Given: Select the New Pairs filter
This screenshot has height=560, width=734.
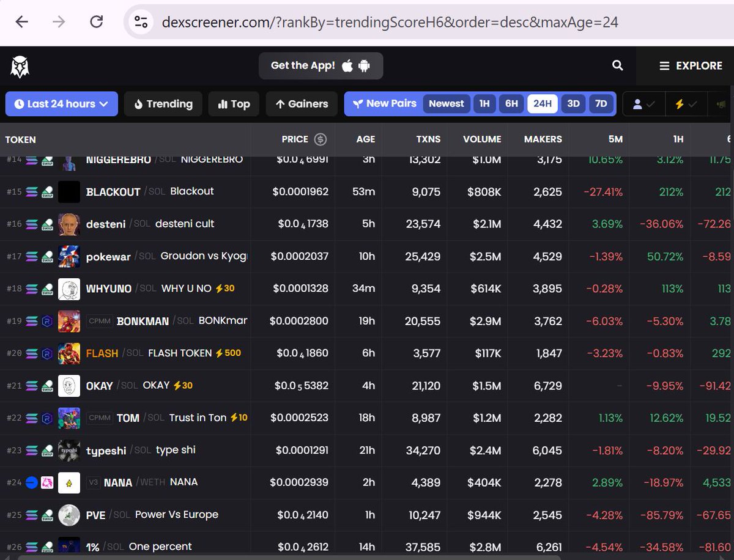Looking at the screenshot, I should 384,103.
